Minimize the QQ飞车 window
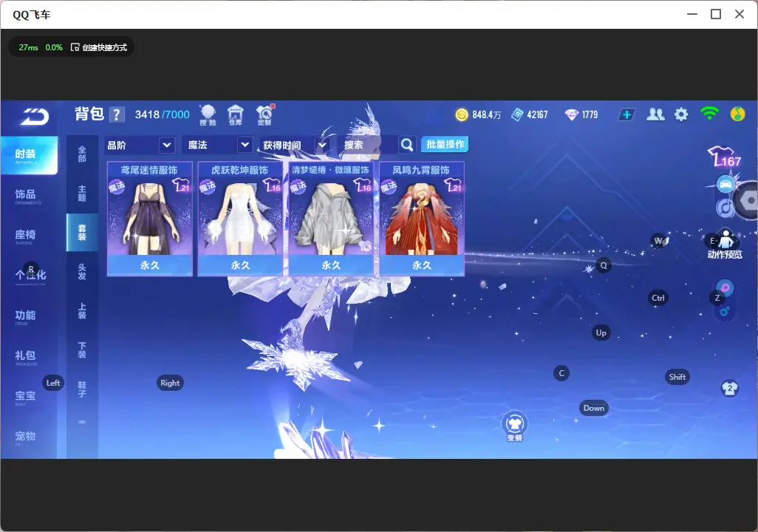Screen dimensions: 758x532 coord(692,15)
